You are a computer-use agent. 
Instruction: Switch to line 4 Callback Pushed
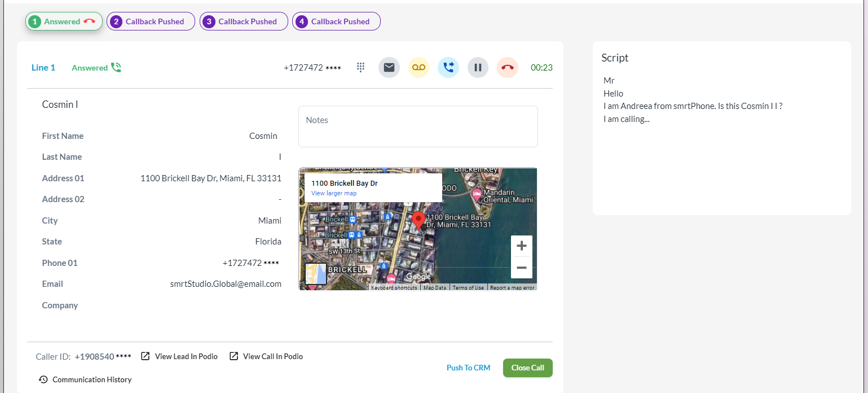coord(336,21)
